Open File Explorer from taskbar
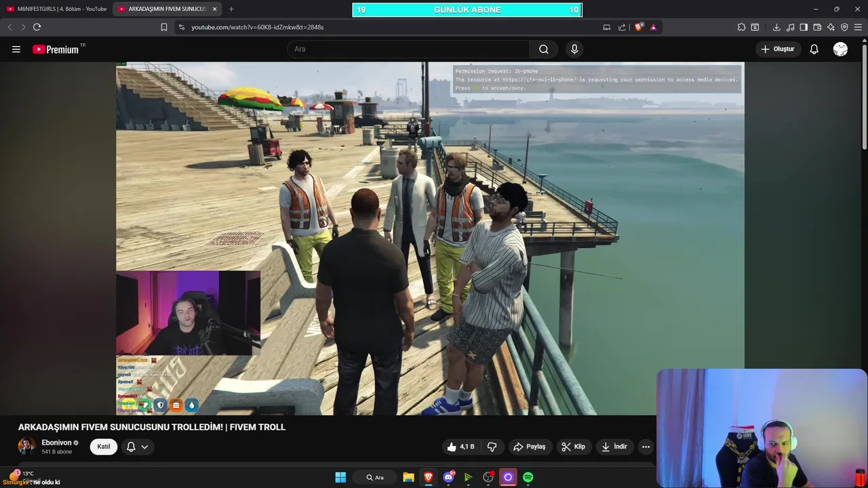 pos(408,477)
